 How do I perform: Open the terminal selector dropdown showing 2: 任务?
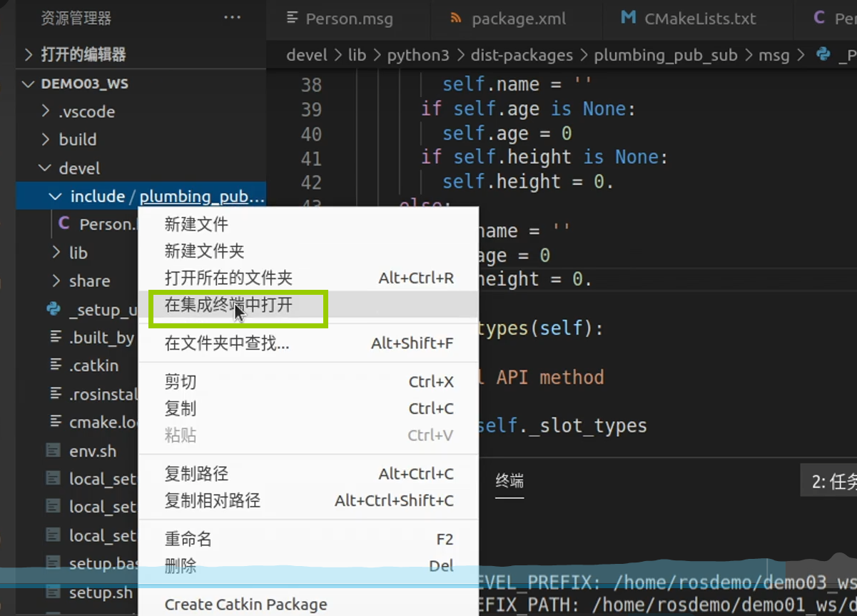833,482
